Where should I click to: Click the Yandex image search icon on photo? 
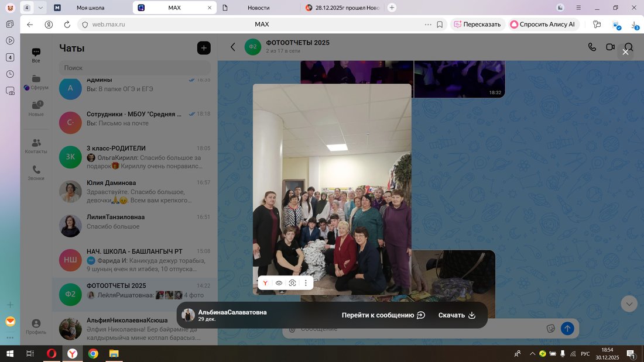(265, 283)
